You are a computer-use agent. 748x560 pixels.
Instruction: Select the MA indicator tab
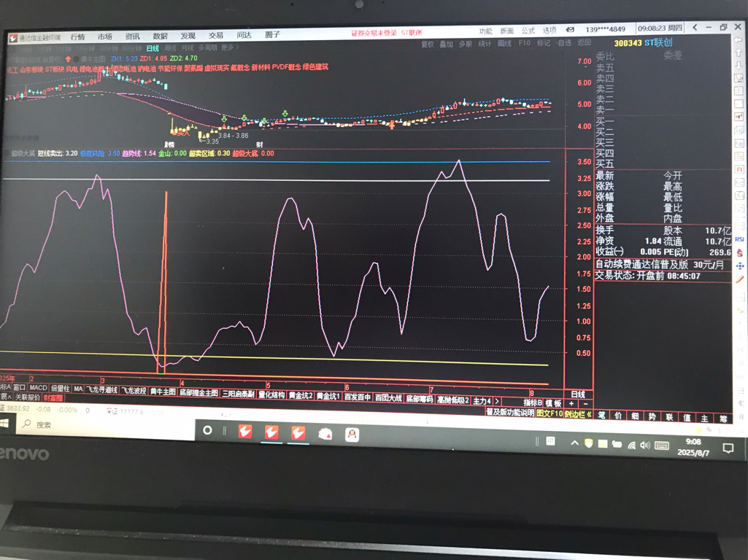click(x=78, y=389)
